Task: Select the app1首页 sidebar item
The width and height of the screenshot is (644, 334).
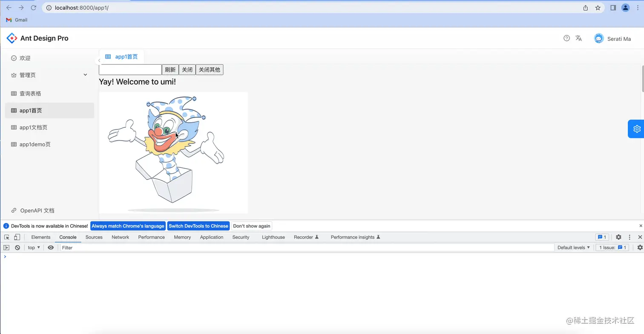Action: coord(49,110)
